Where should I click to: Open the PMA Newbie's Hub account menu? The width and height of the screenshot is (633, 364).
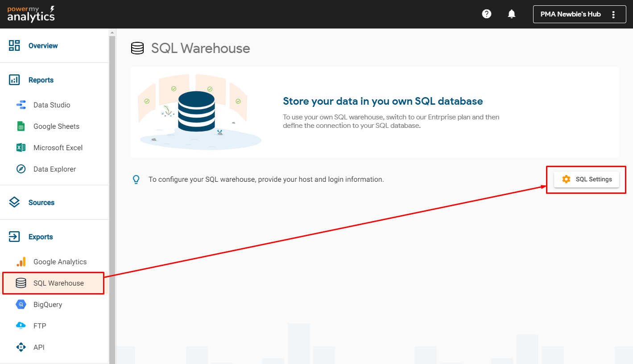[570, 14]
